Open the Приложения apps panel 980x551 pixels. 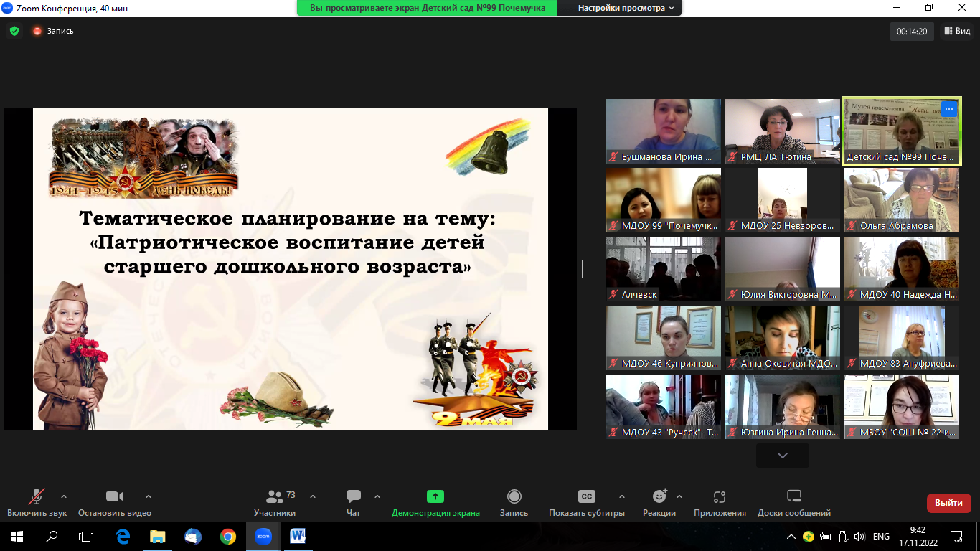pos(720,502)
